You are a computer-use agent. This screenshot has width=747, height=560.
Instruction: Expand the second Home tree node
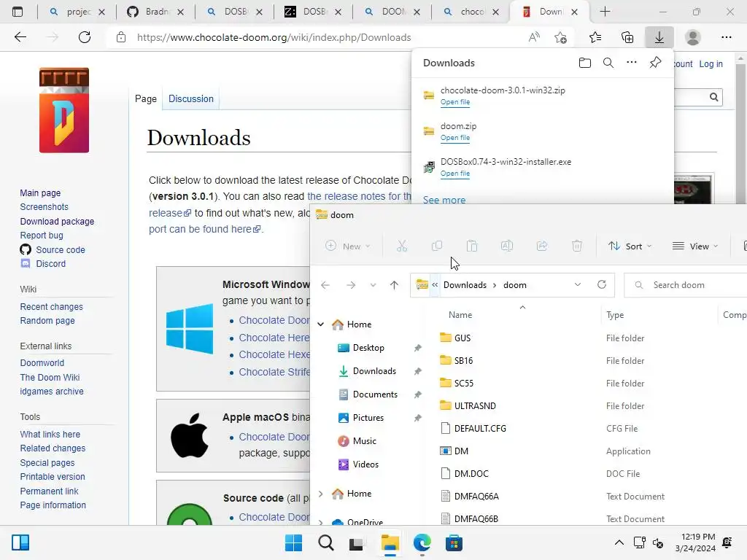(x=321, y=494)
